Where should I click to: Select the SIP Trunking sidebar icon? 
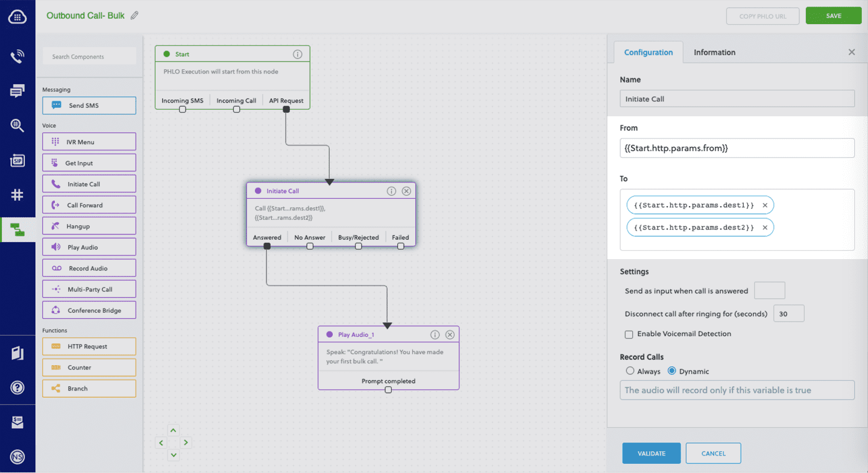pyautogui.click(x=17, y=160)
